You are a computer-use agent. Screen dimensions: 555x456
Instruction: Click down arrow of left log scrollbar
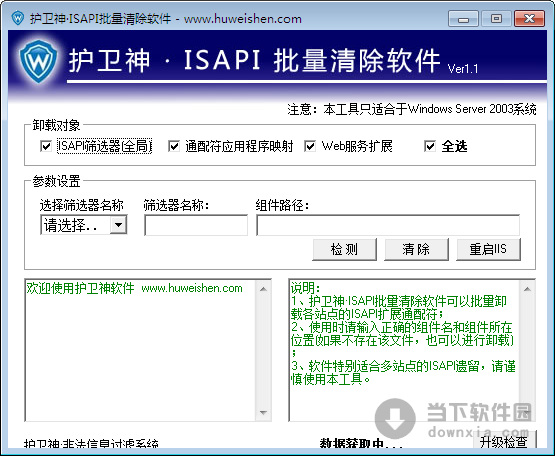pyautogui.click(x=263, y=412)
